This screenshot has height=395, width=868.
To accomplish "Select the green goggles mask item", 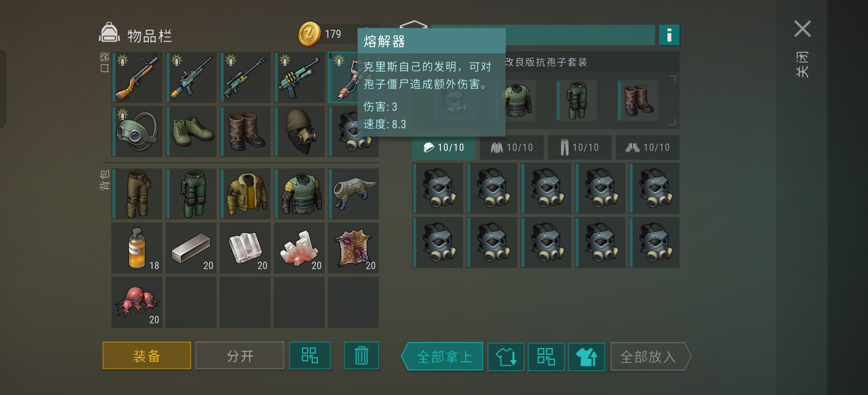I will tap(137, 132).
